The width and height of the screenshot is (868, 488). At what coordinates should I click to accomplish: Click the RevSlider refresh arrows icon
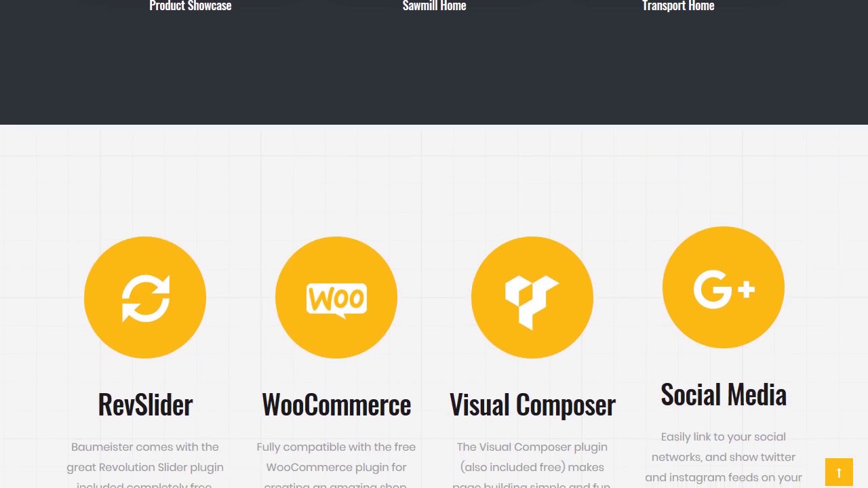point(145,298)
